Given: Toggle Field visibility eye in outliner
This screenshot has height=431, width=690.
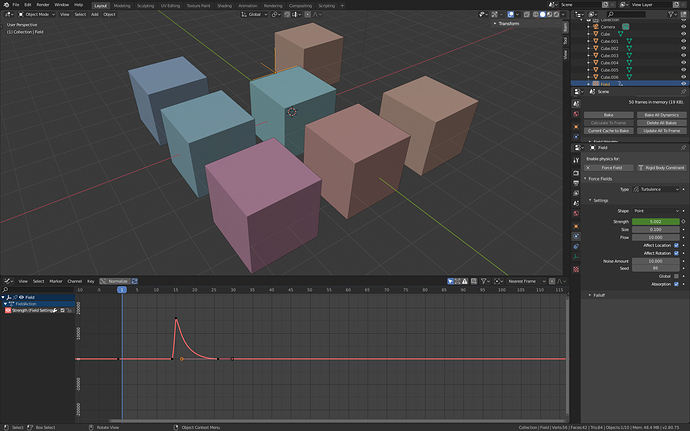Looking at the screenshot, I should (x=683, y=84).
